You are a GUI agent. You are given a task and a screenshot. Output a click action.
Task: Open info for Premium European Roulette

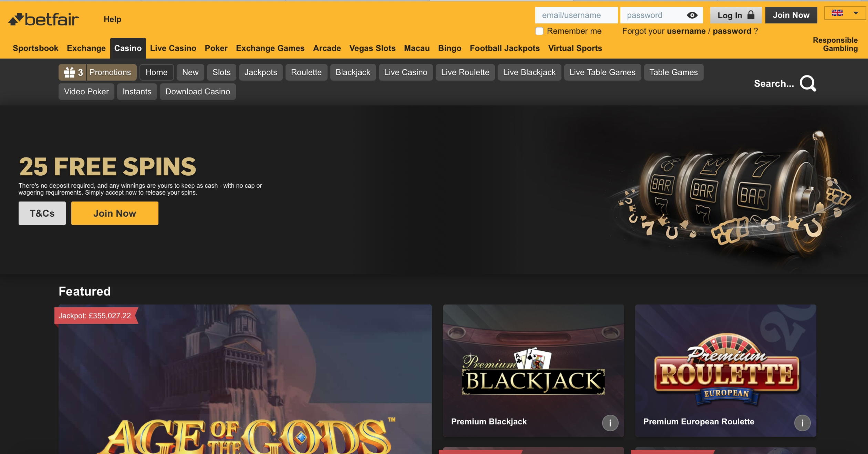pyautogui.click(x=802, y=423)
